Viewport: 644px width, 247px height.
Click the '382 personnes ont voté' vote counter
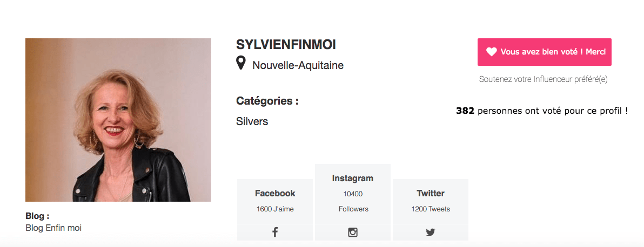542,111
